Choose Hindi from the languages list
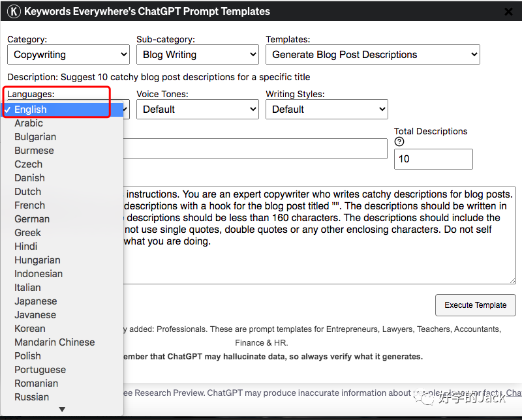This screenshot has height=420, width=522. [x=62, y=247]
